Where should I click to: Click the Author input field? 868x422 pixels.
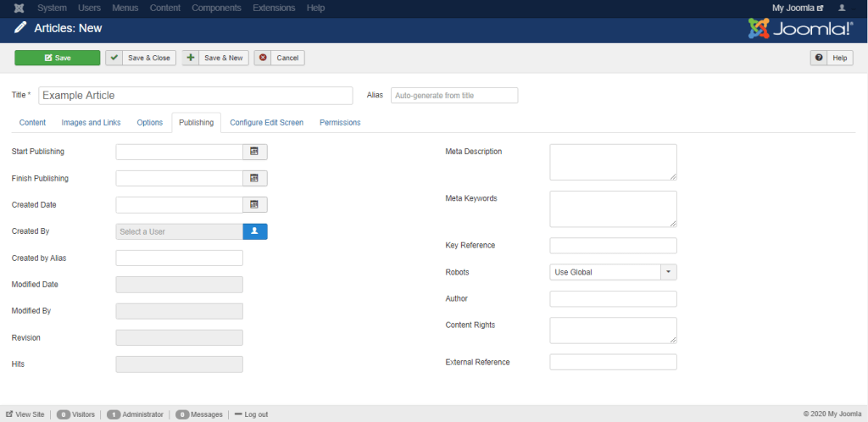click(614, 298)
